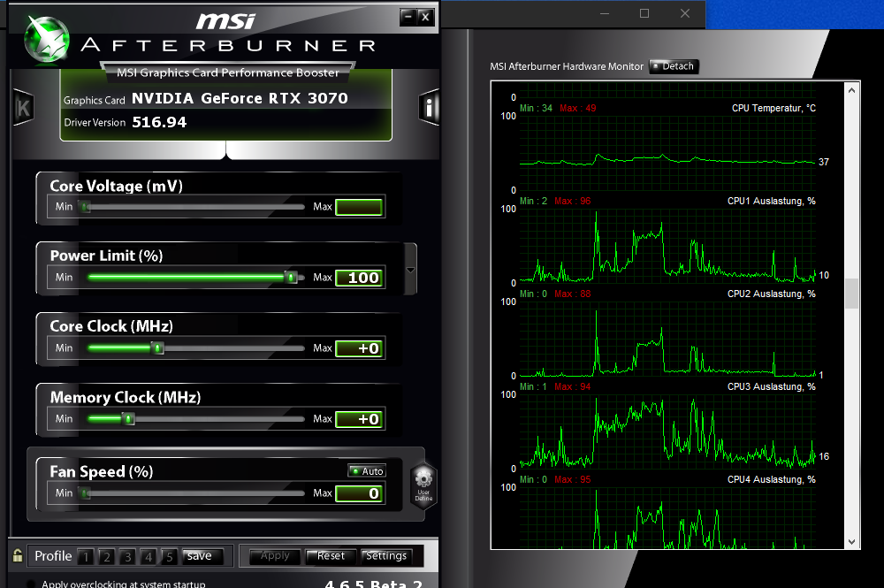This screenshot has height=588, width=884.
Task: Click the NVIDIA GeForce RTX 3070 name
Action: [x=240, y=98]
